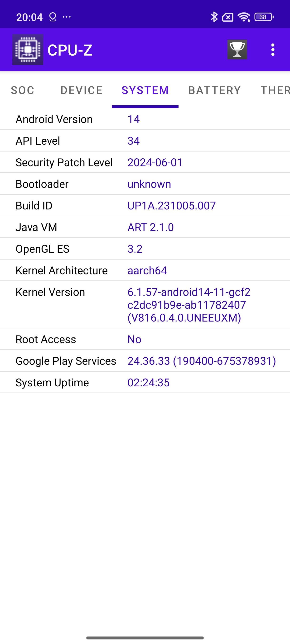
Task: Open the partially visible THERMAL tab
Action: 275,90
